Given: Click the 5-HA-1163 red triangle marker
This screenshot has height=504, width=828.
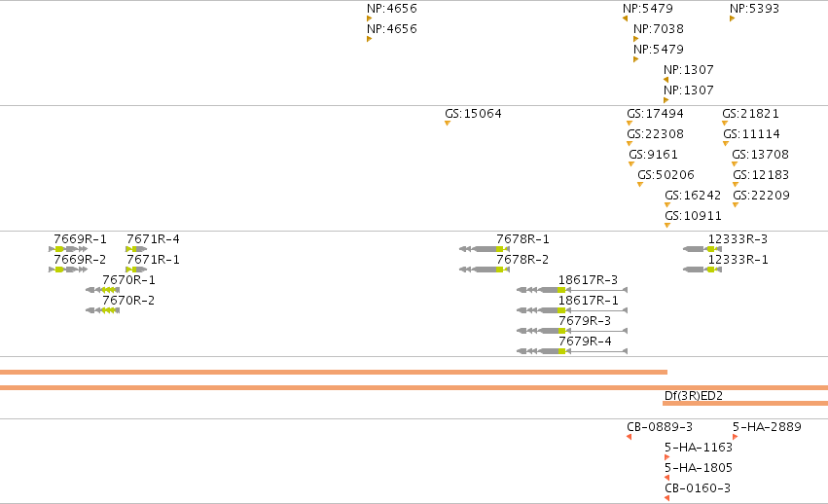Looking at the screenshot, I should [666, 457].
